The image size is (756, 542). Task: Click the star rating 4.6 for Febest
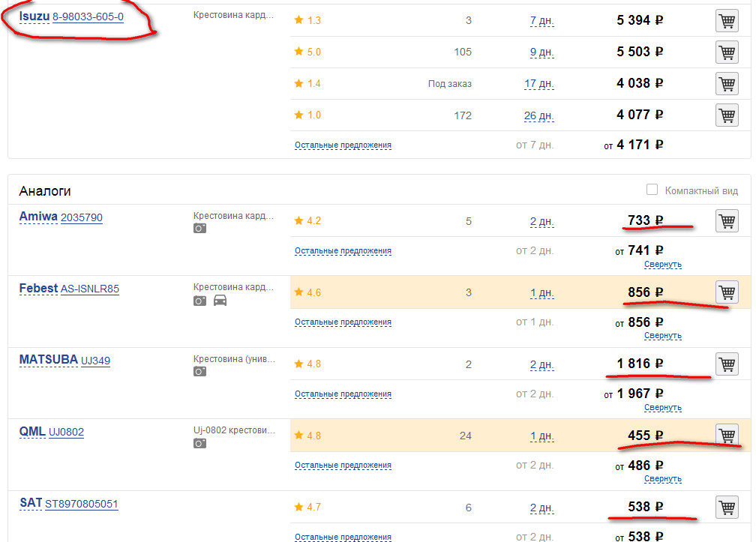[307, 292]
